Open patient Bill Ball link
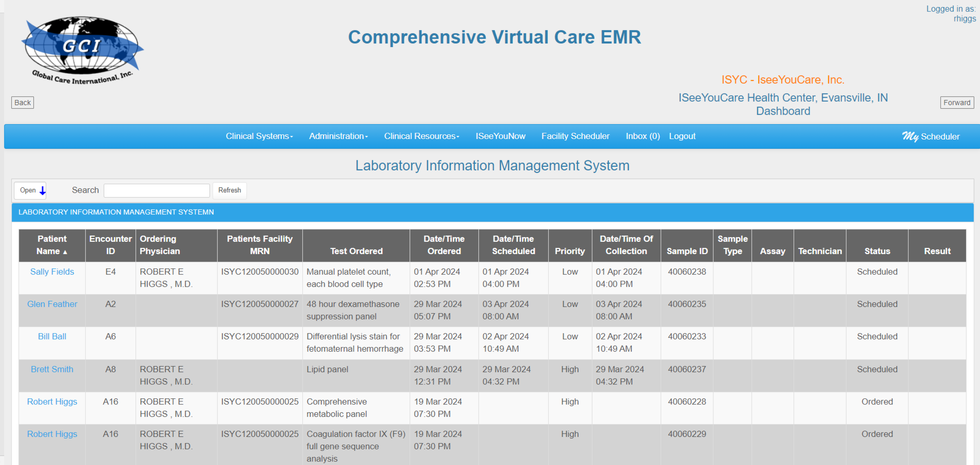980x465 pixels. coord(52,336)
